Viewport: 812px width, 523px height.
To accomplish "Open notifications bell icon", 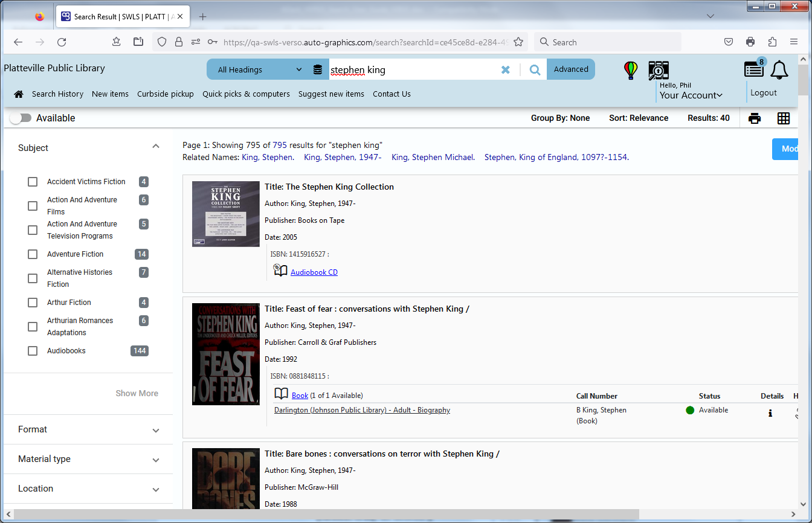I will coord(779,70).
